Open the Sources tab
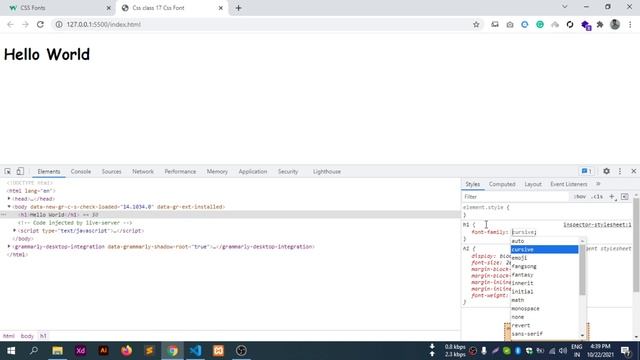The height and width of the screenshot is (360, 640). point(111,172)
